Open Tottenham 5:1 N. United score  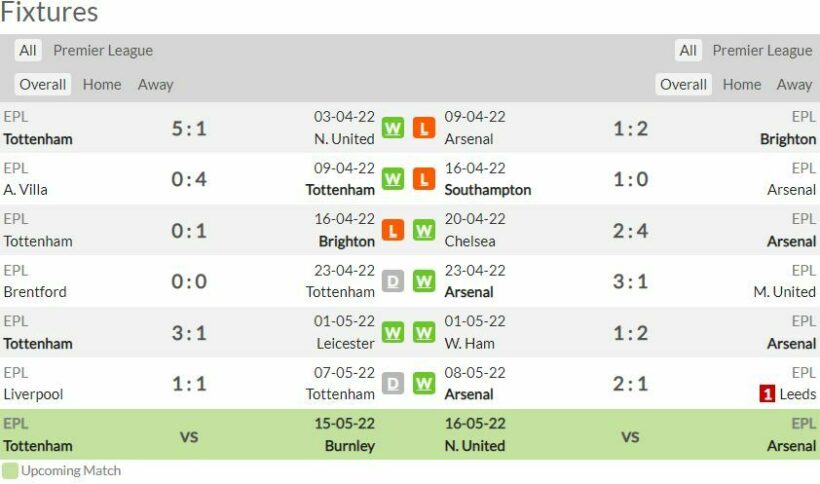[x=189, y=128]
